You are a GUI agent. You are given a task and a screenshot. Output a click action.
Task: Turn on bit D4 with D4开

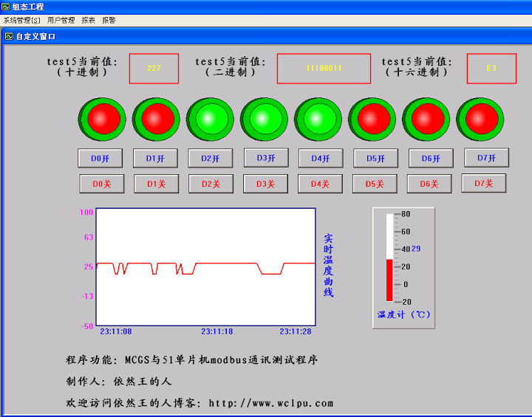321,159
